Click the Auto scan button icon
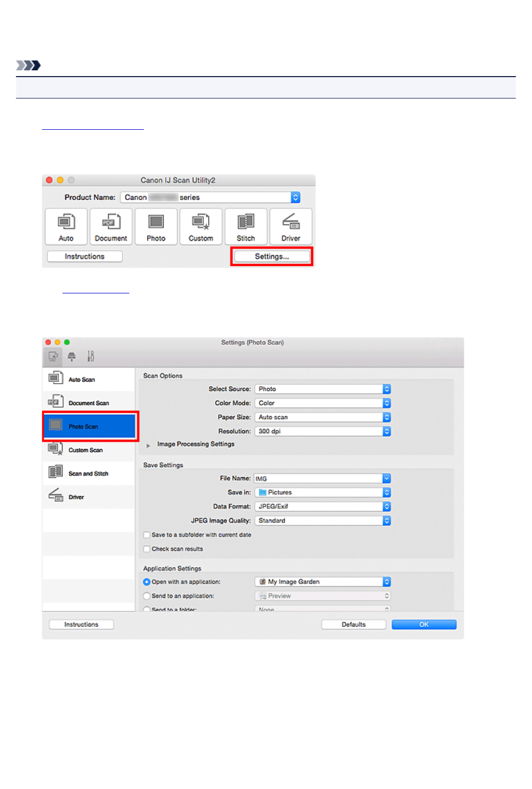Image resolution: width=532 pixels, height=789 pixels. pyautogui.click(x=66, y=226)
